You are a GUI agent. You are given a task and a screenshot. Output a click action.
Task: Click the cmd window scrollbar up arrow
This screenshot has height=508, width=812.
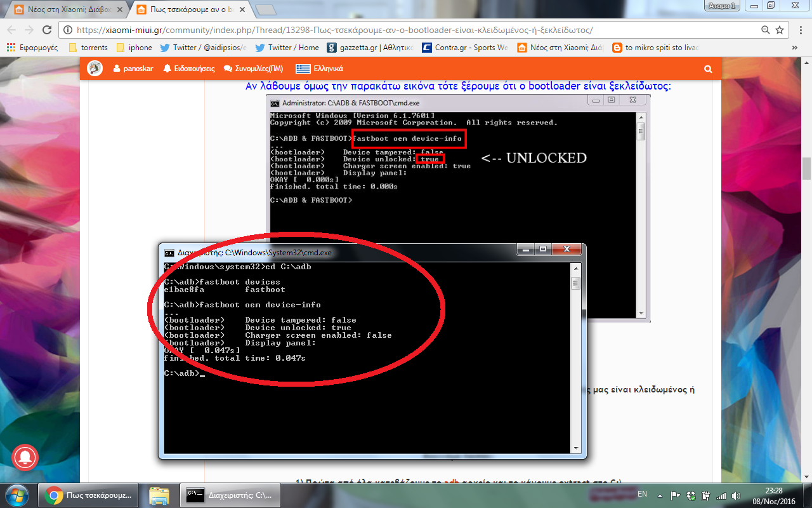click(x=575, y=269)
